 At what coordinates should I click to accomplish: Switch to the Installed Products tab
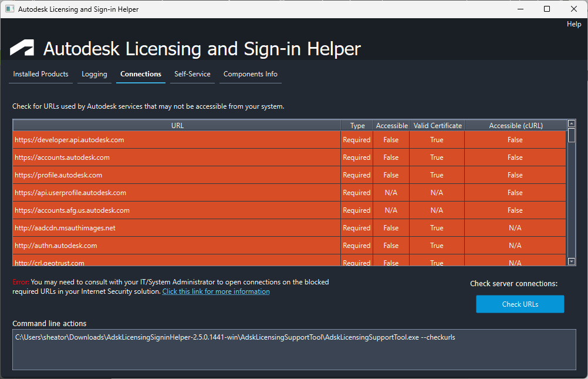point(40,74)
